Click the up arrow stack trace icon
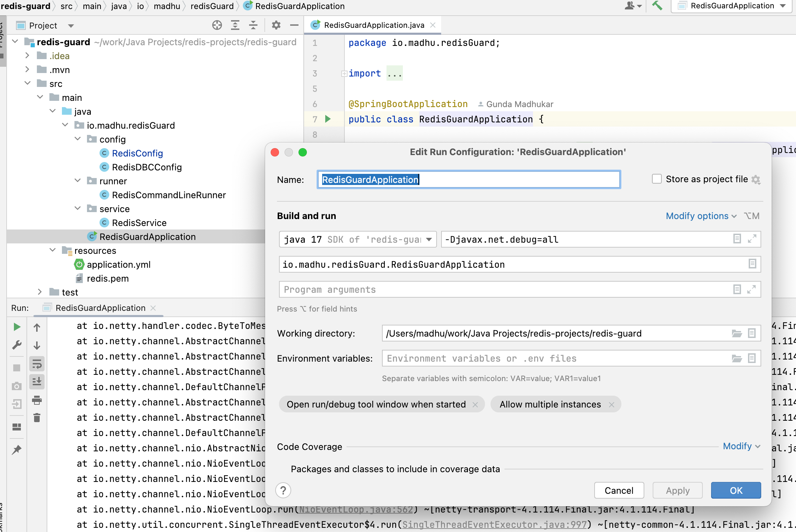Image resolution: width=796 pixels, height=532 pixels. click(x=37, y=327)
